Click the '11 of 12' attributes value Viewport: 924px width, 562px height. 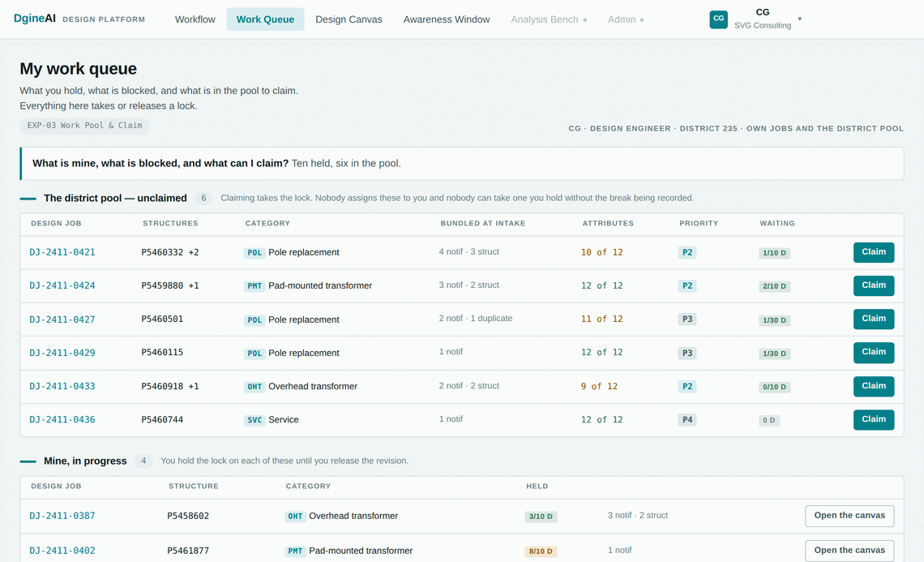pyautogui.click(x=601, y=319)
